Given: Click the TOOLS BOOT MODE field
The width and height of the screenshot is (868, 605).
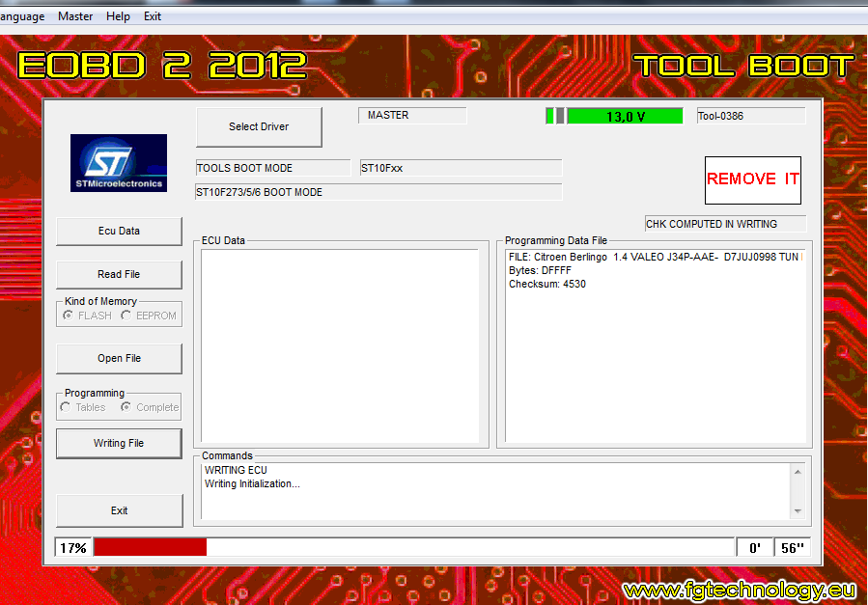Looking at the screenshot, I should click(273, 168).
